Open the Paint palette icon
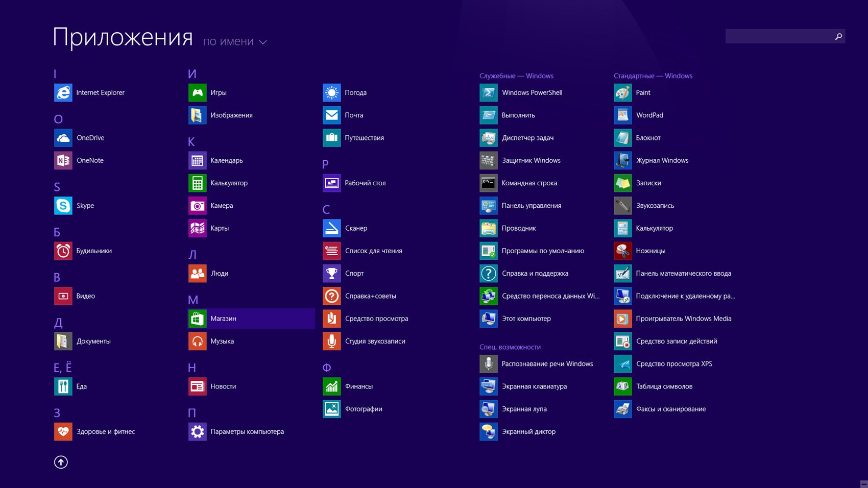The height and width of the screenshot is (488, 868). click(x=623, y=92)
